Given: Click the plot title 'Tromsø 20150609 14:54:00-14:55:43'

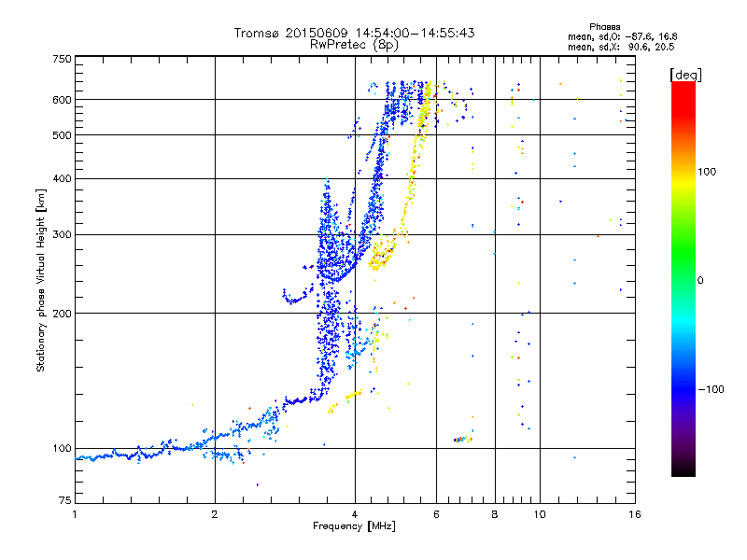Looking at the screenshot, I should pyautogui.click(x=354, y=33).
